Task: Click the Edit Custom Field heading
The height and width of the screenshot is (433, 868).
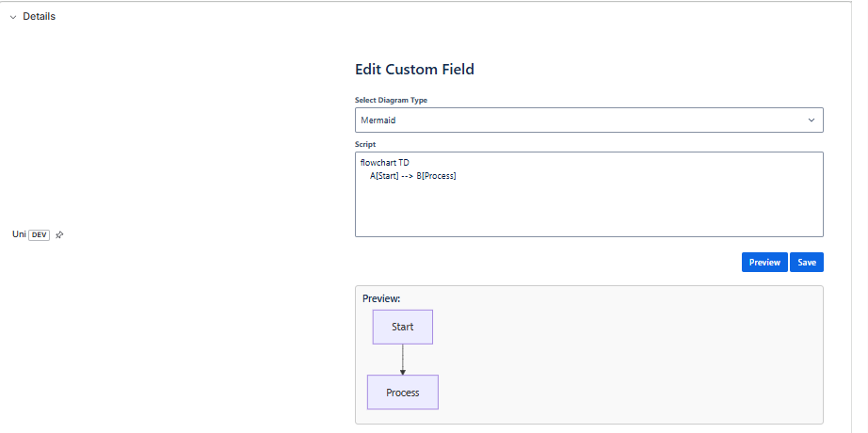Action: pos(414,69)
